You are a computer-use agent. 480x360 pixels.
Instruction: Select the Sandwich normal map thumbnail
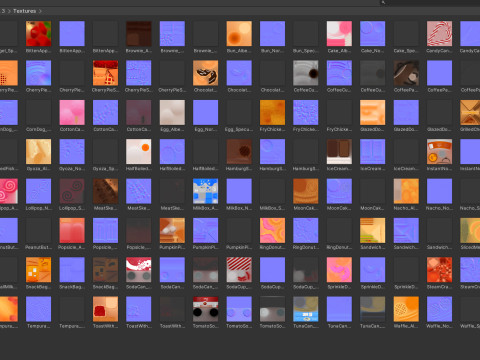[x=406, y=230]
